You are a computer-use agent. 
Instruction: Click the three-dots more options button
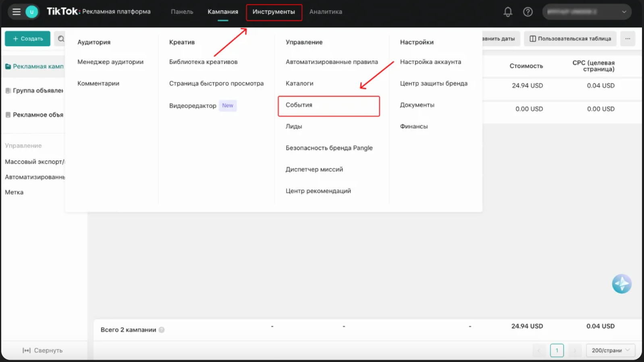tap(627, 39)
